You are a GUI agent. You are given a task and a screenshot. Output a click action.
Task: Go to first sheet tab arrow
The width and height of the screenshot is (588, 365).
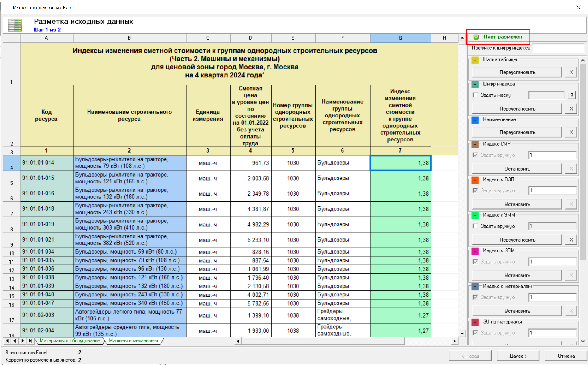coord(7,341)
